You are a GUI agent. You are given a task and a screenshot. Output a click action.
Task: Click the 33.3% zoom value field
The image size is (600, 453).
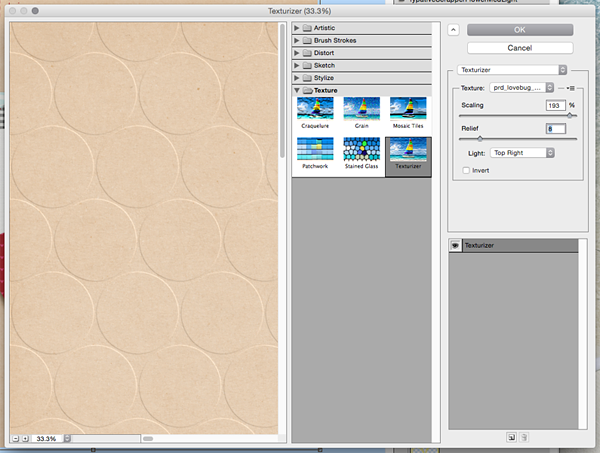click(x=47, y=438)
